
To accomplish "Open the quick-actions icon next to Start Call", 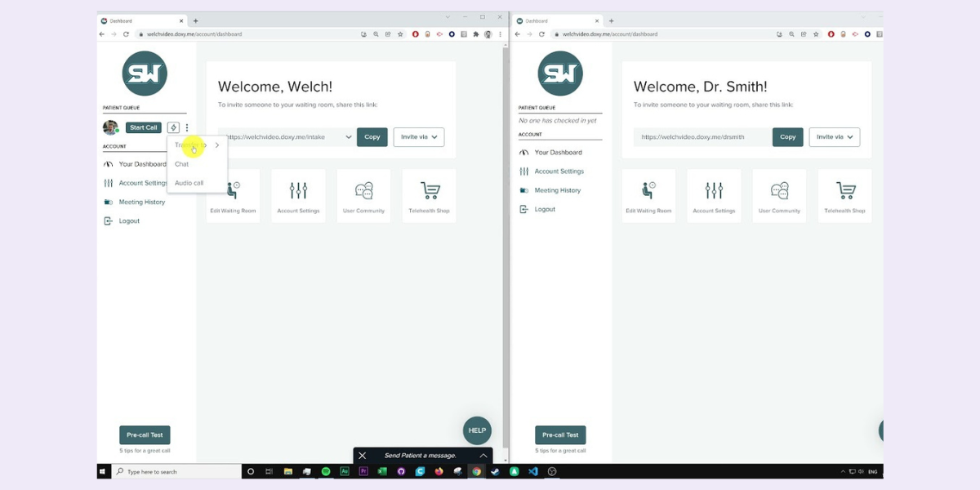I will point(172,127).
